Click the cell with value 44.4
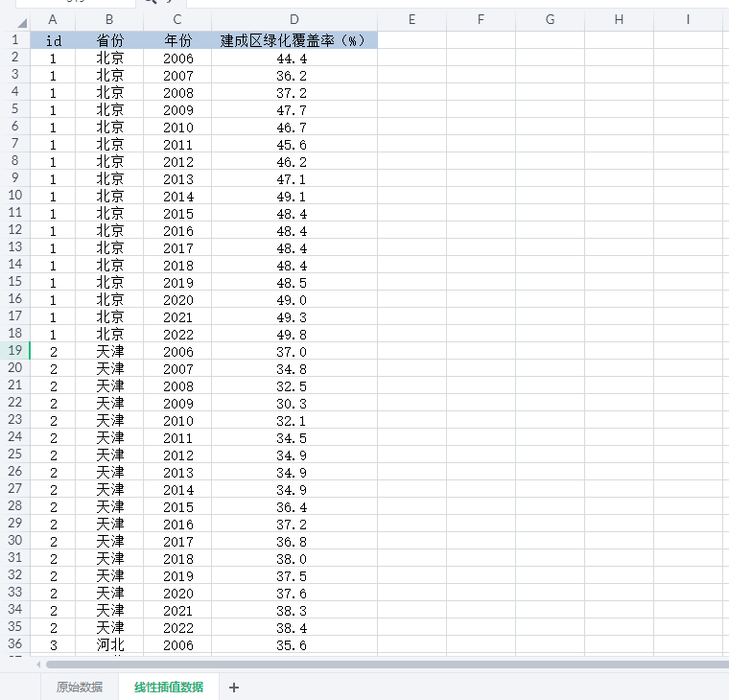Viewport: 729px width, 700px height. [x=294, y=58]
